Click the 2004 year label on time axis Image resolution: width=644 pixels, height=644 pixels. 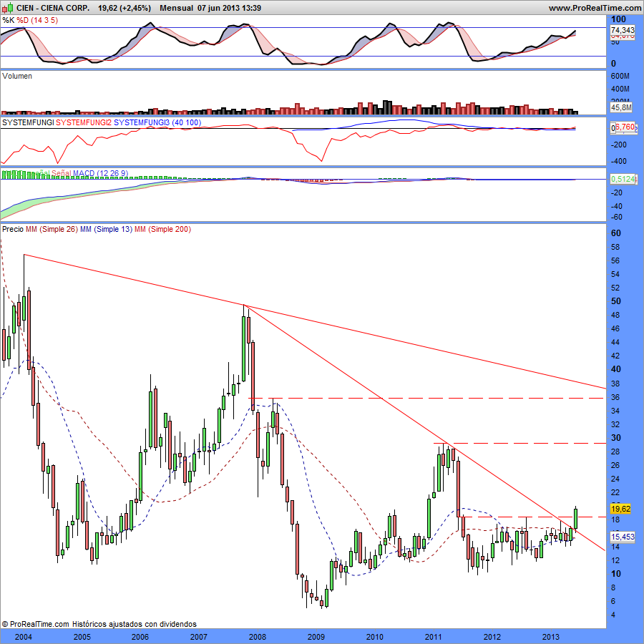[24, 637]
